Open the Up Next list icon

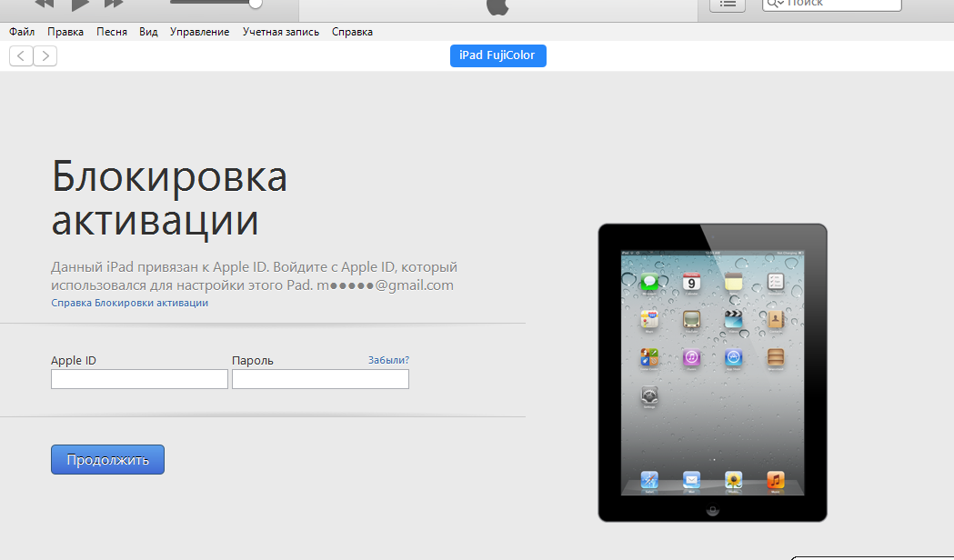[727, 5]
